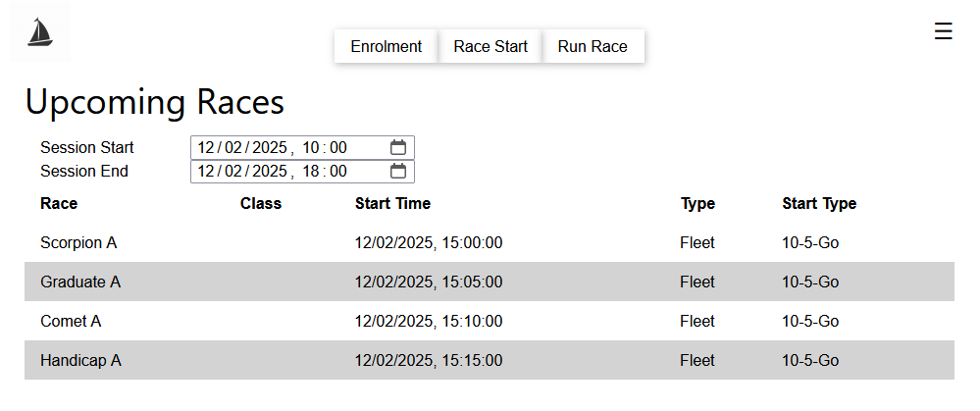The height and width of the screenshot is (411, 980).
Task: Open the hamburger menu icon
Action: coord(943,30)
